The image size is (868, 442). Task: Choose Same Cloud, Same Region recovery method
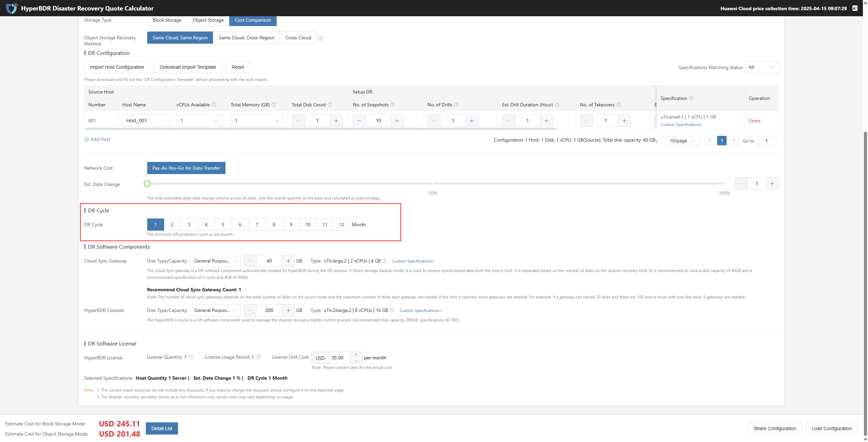[x=180, y=38]
